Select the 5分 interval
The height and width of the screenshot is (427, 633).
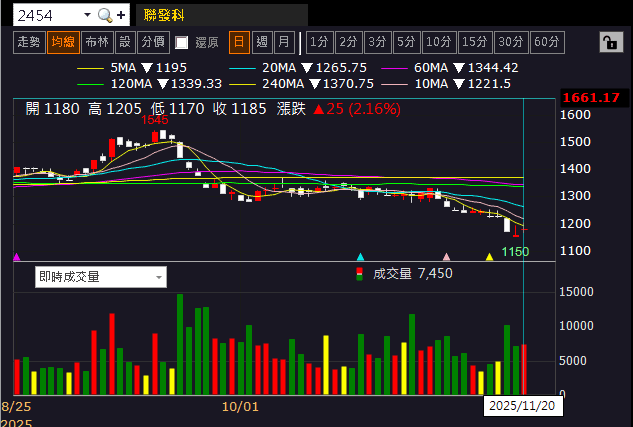point(407,42)
